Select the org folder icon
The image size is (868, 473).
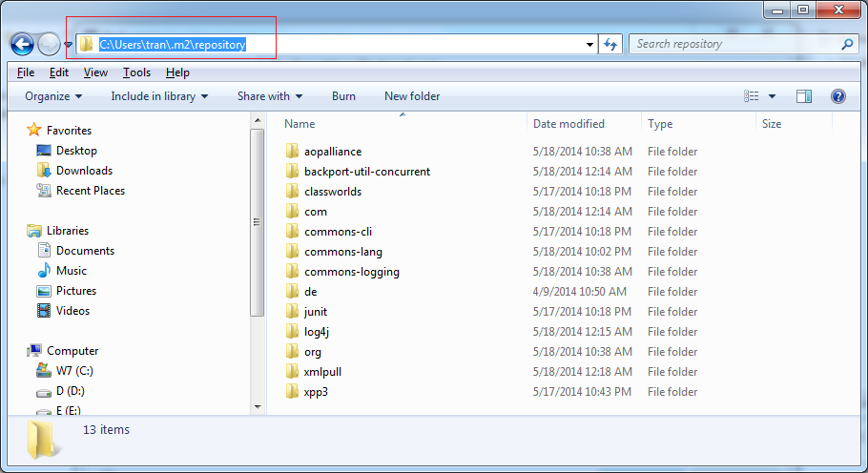(x=292, y=351)
